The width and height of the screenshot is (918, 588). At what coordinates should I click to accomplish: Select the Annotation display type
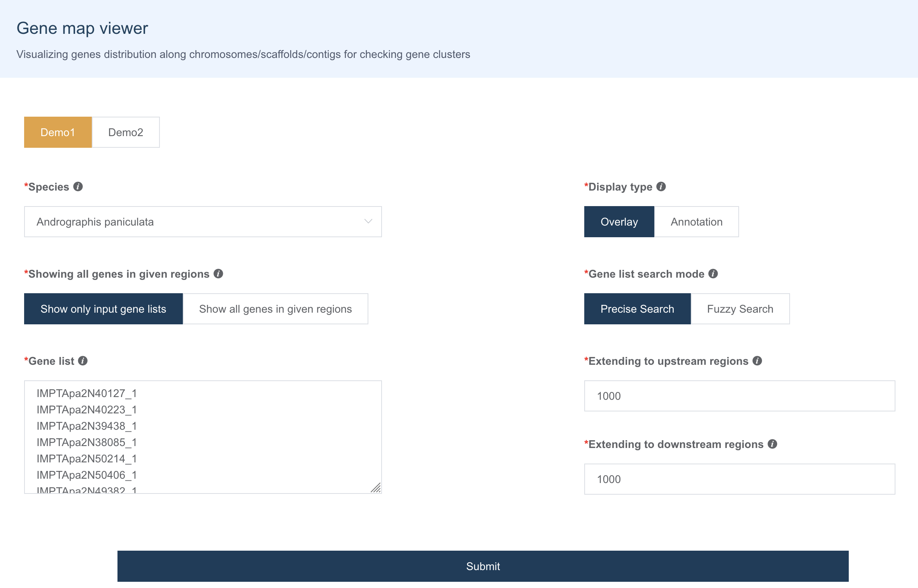696,222
